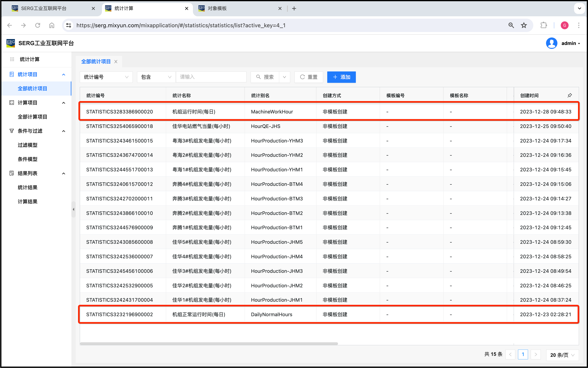Open 条件模型 in the sidebar
Screen dimensions: 588x368
(27, 159)
